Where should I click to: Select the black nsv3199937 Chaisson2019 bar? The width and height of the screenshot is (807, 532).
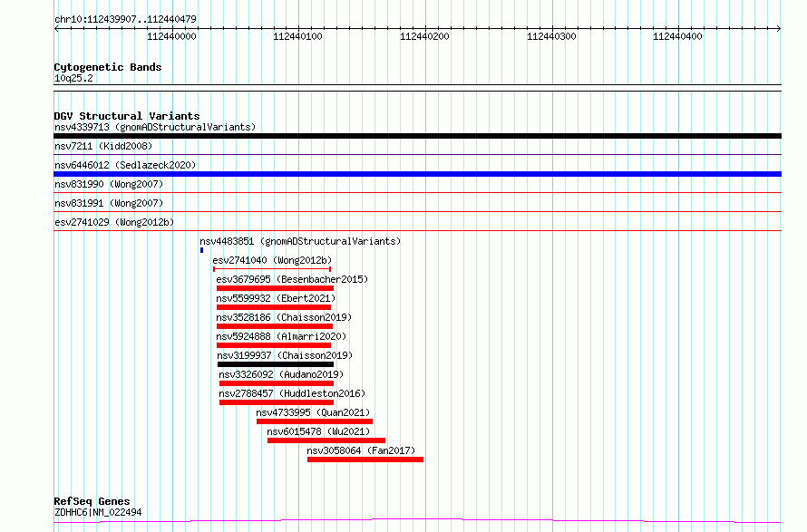click(276, 364)
